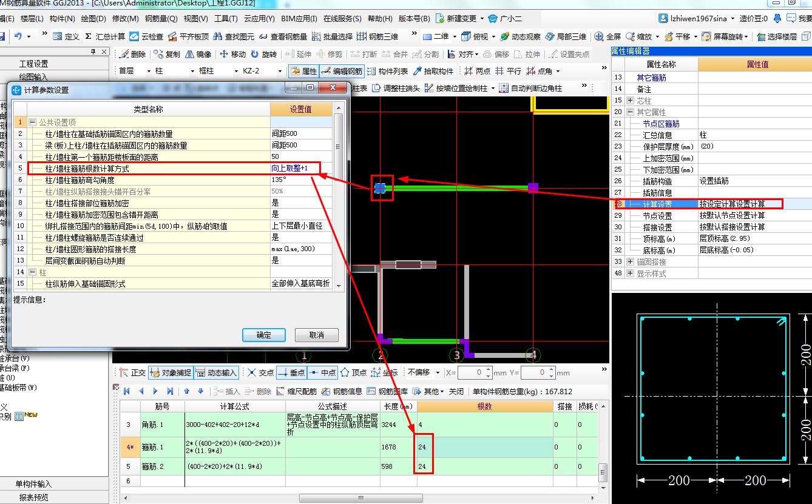This screenshot has height=504, width=812.
Task: Click the 定义 define icon
Action: 58,36
